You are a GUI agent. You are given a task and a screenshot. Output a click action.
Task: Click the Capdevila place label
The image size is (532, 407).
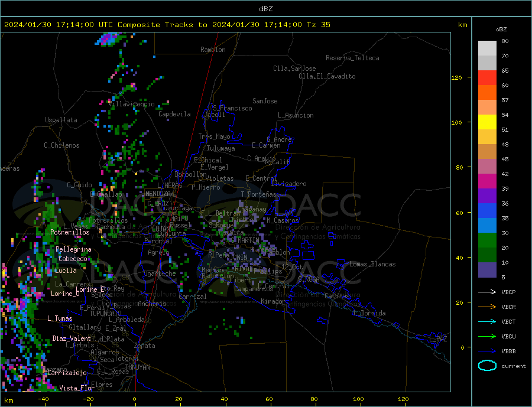pyautogui.click(x=174, y=114)
